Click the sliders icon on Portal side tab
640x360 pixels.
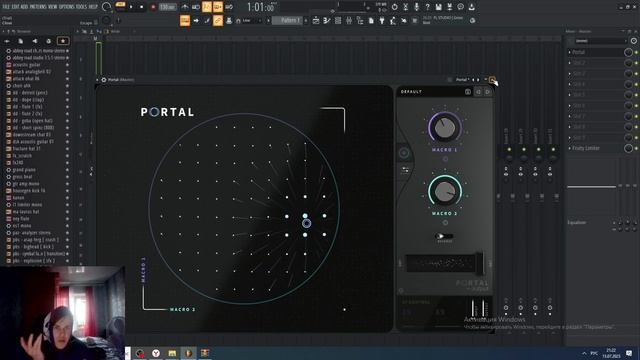pos(405,170)
